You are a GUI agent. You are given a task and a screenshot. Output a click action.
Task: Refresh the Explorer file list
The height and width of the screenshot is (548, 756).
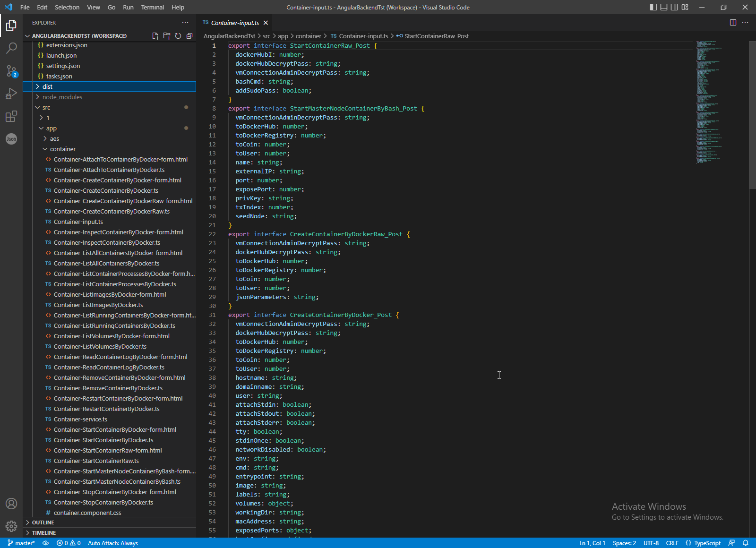click(x=178, y=35)
